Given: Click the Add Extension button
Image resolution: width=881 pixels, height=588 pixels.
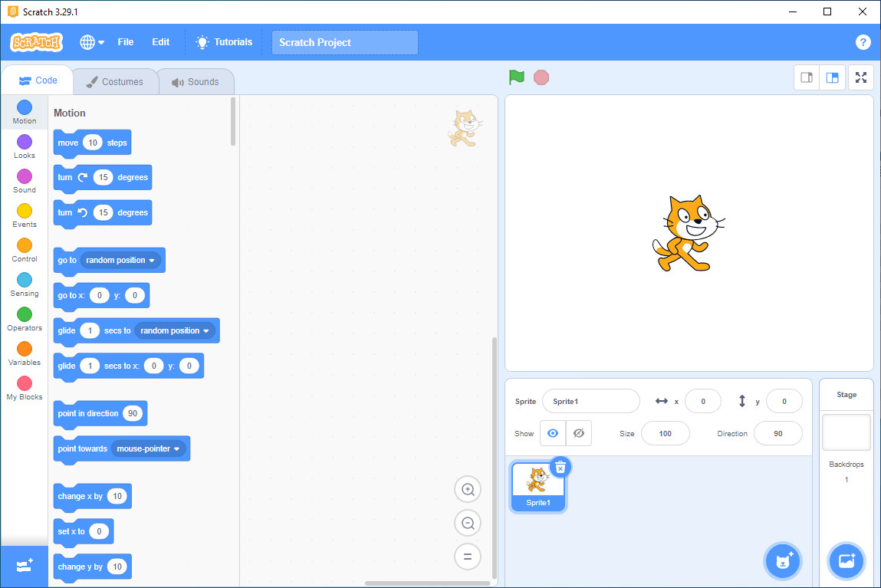Looking at the screenshot, I should click(x=25, y=567).
